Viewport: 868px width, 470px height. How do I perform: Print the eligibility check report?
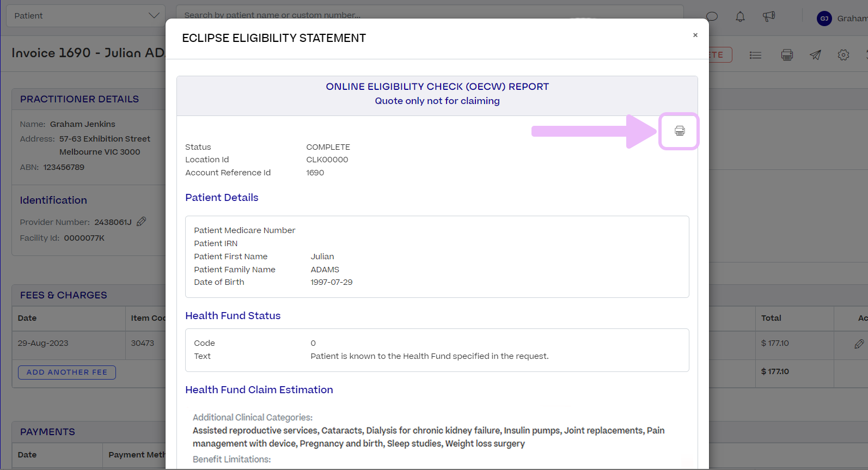pyautogui.click(x=679, y=131)
